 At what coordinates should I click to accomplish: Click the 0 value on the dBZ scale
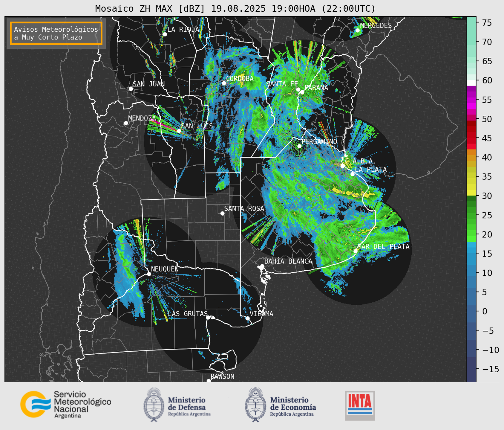(x=484, y=312)
